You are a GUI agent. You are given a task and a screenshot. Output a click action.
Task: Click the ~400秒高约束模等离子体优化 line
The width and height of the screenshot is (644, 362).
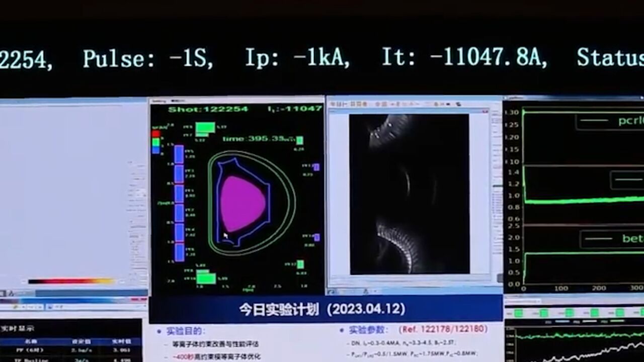coord(216,356)
